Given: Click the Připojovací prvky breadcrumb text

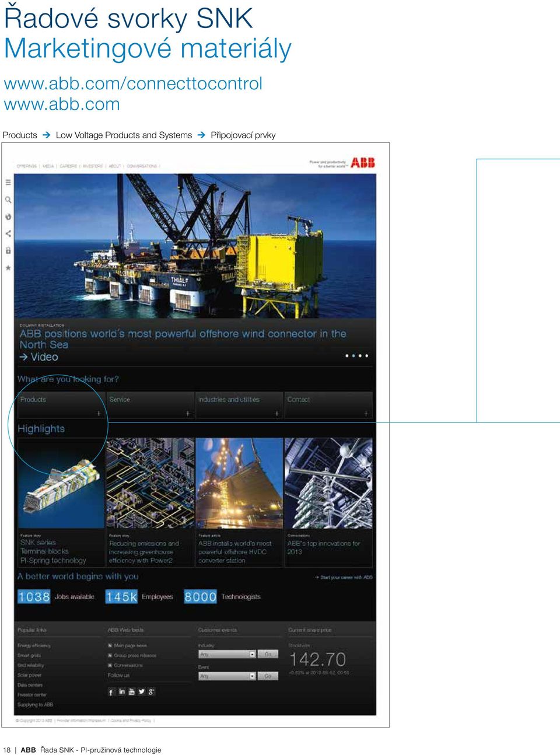Looking at the screenshot, I should click(x=243, y=135).
